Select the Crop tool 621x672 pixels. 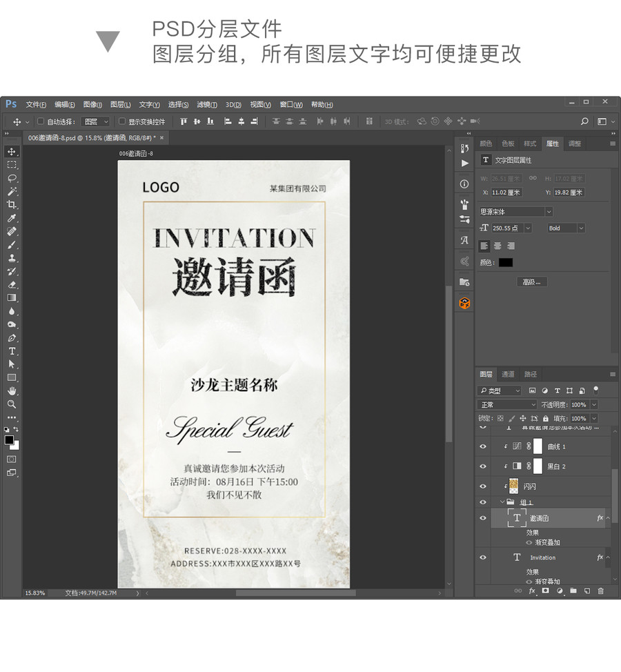pos(12,205)
